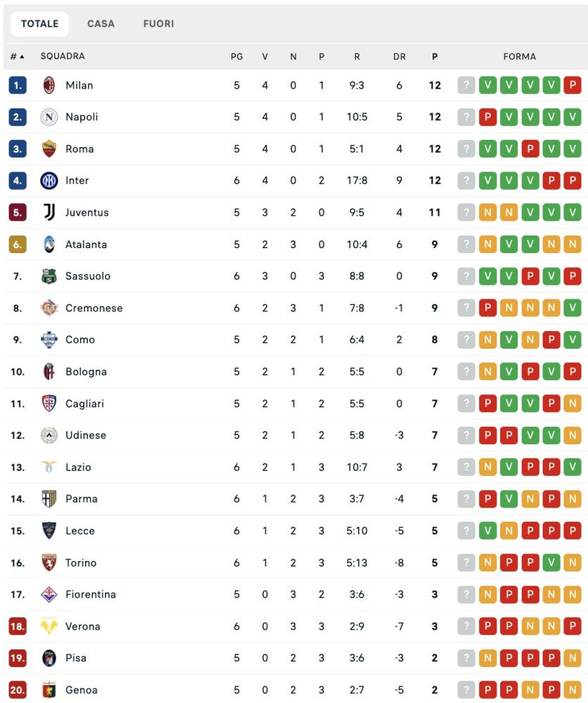The image size is (588, 703).
Task: Open the Sassuolo team link
Action: (x=88, y=276)
